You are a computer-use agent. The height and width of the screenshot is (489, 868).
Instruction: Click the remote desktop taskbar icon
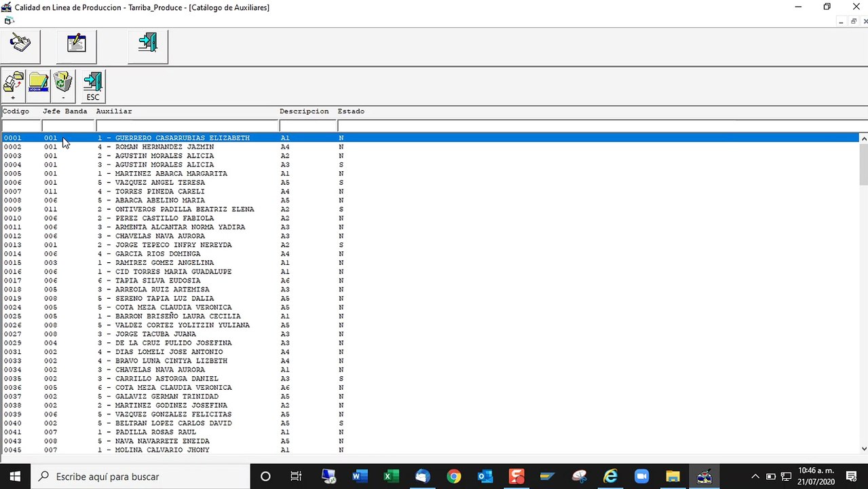pos(328,476)
